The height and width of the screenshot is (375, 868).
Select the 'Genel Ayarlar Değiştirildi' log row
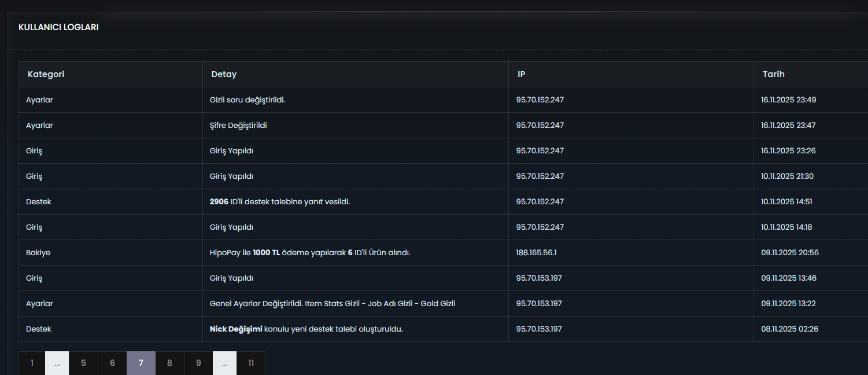coord(443,303)
